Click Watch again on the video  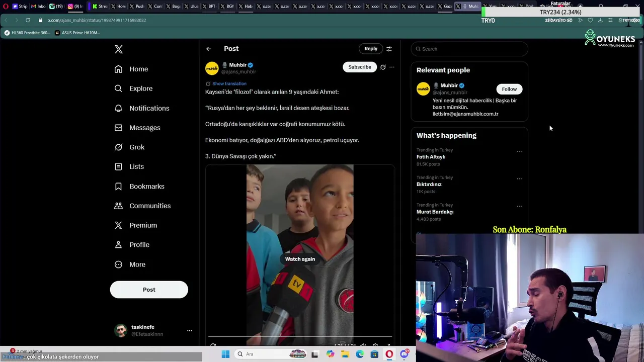pos(300,259)
